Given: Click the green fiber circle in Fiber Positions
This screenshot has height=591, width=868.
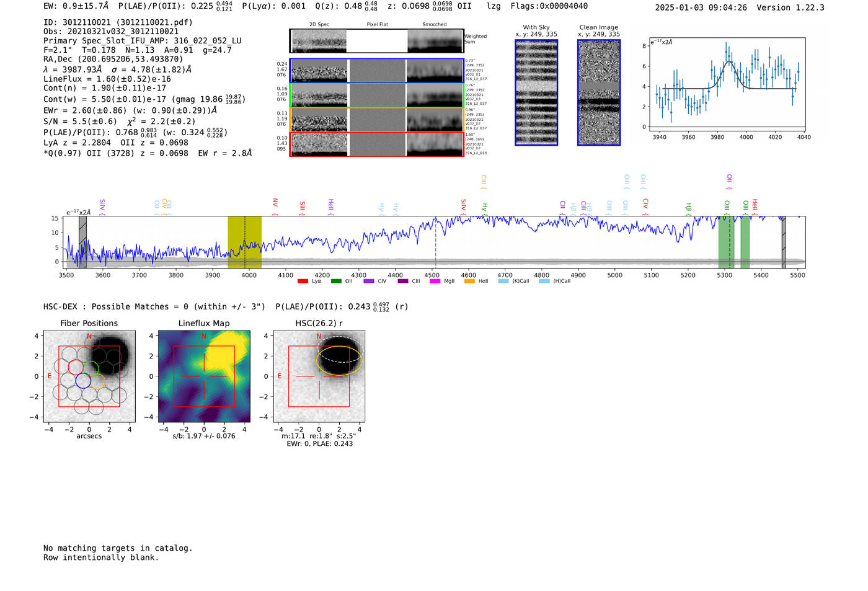Looking at the screenshot, I should click(x=91, y=368).
